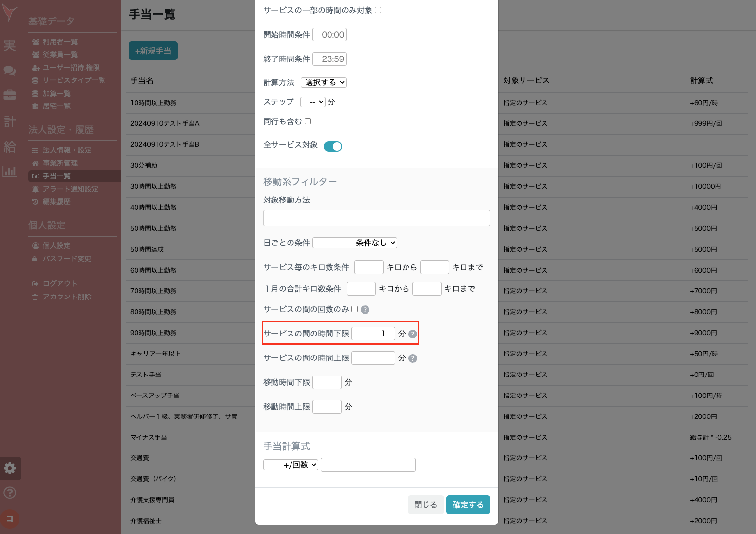Check the サービスの一部の時間のみ対象 checkbox

pyautogui.click(x=378, y=10)
